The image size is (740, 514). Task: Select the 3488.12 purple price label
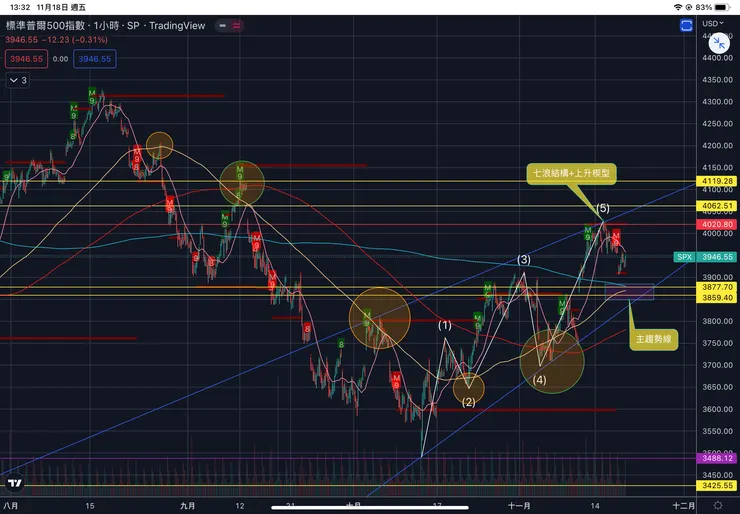pyautogui.click(x=717, y=458)
